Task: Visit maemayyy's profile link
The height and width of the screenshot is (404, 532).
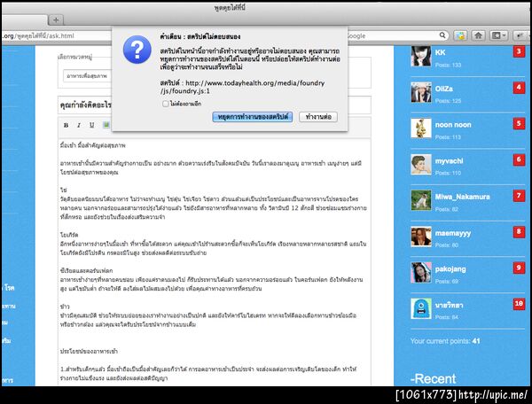Action: pyautogui.click(x=453, y=233)
